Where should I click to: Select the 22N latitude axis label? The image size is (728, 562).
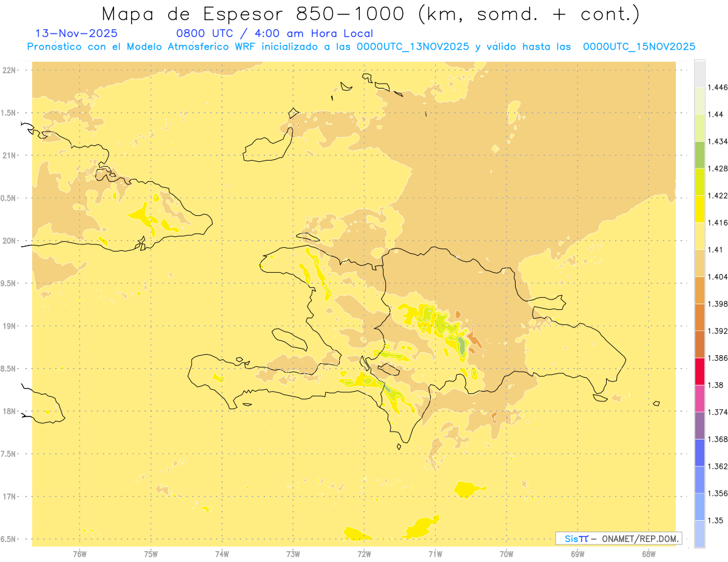click(10, 70)
